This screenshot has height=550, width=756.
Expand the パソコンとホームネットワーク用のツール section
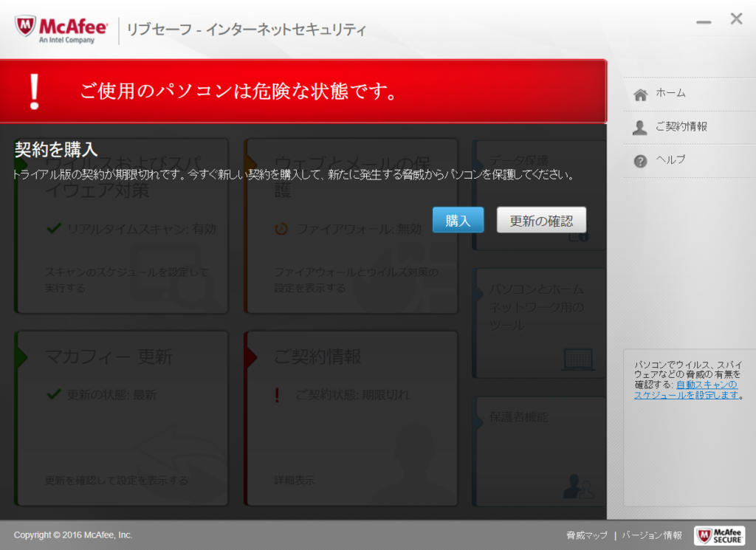click(x=539, y=323)
